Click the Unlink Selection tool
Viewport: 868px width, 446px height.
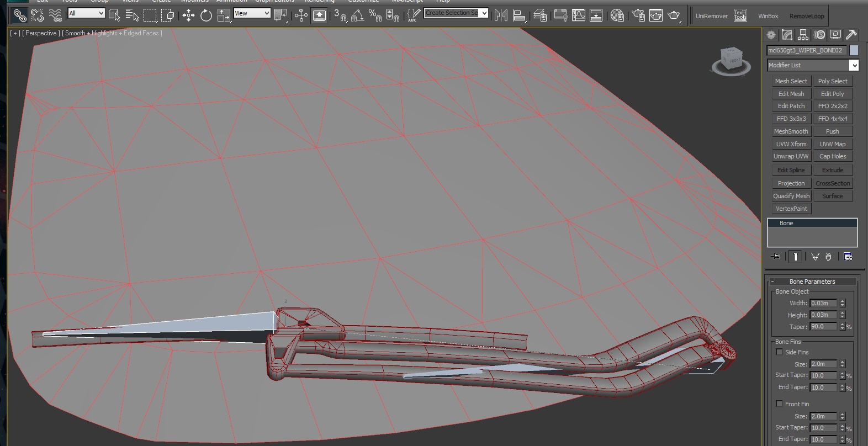[x=37, y=15]
